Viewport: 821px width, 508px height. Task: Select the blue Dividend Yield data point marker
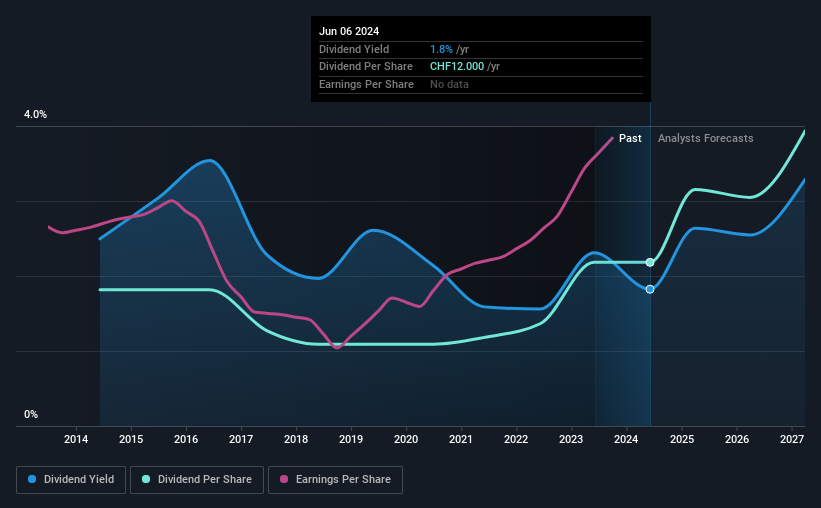[x=650, y=289]
